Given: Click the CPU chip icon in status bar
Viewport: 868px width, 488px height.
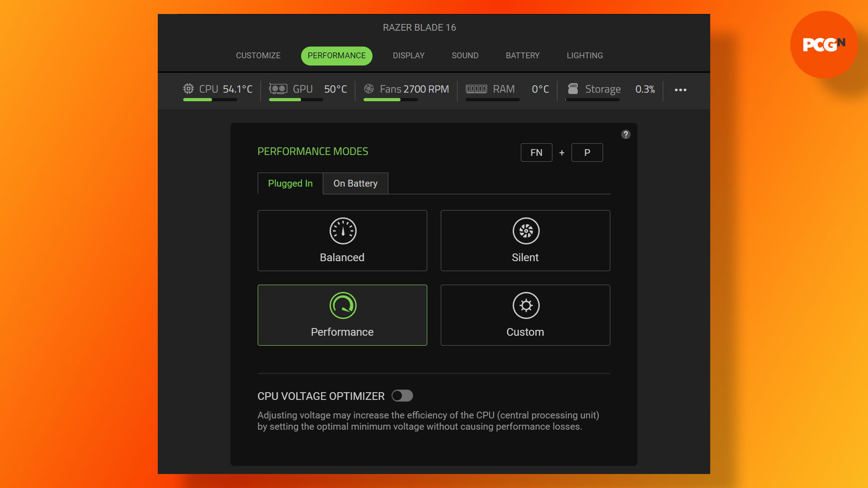Looking at the screenshot, I should tap(189, 89).
